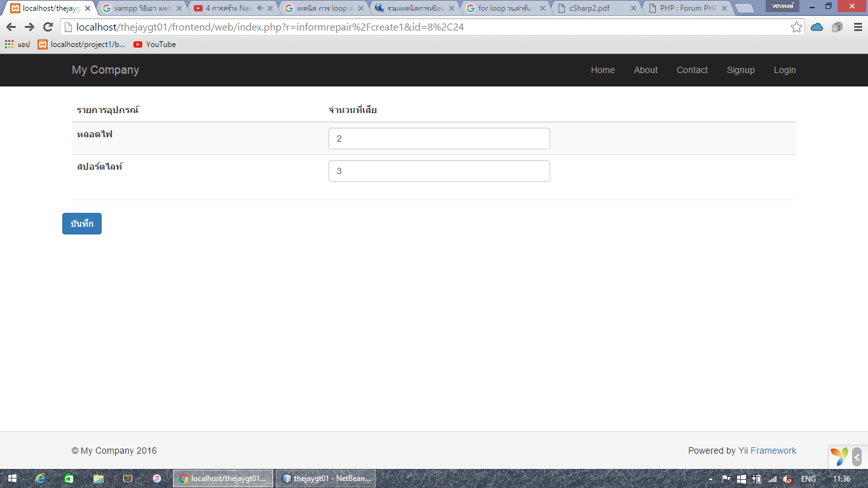Open the Action Center flag icon
The width and height of the screenshot is (868, 488).
[x=726, y=479]
